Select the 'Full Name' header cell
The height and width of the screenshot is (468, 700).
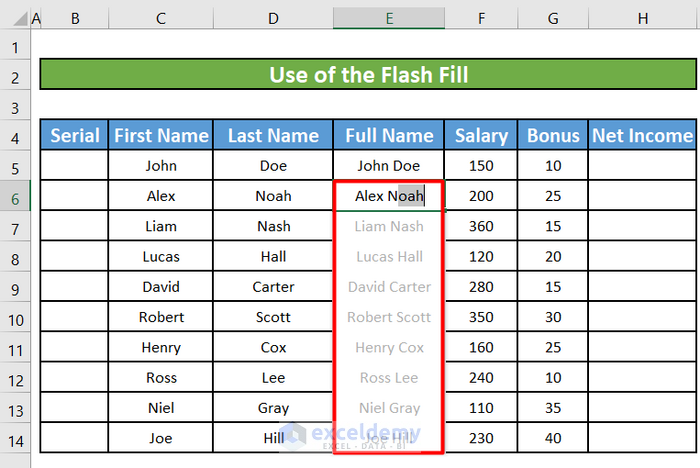(x=389, y=136)
